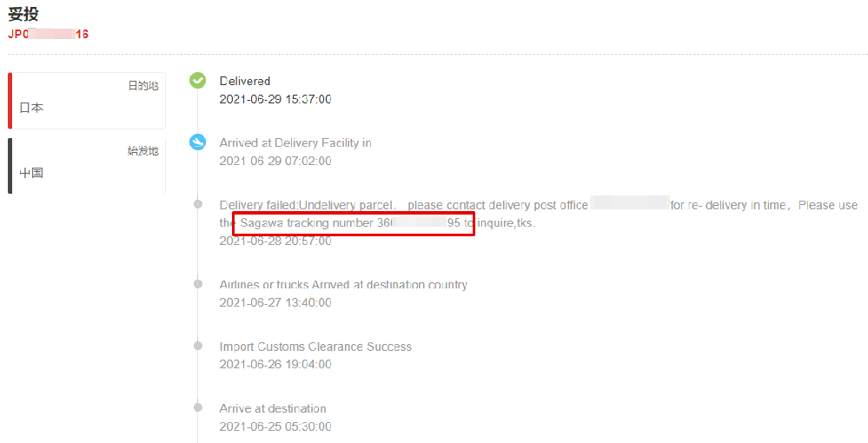868x443 pixels.
Task: Click the Airlines or trucks Arrived entry
Action: pos(343,285)
